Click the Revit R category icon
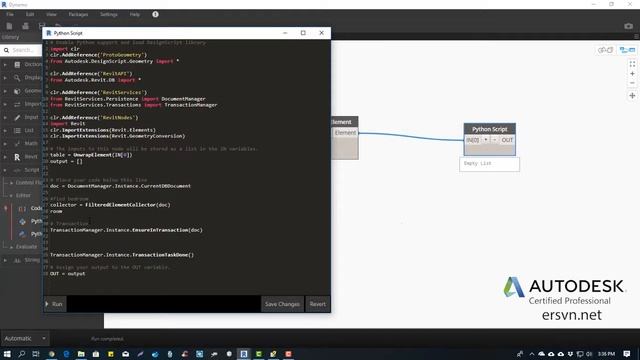Screen dimensions: 640x360 [x=17, y=157]
